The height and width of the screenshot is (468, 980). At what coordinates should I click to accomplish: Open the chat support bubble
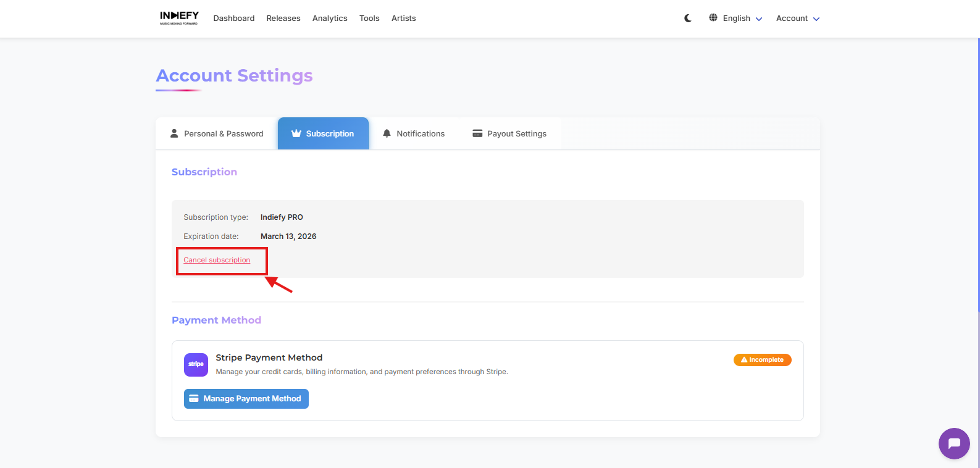(954, 443)
